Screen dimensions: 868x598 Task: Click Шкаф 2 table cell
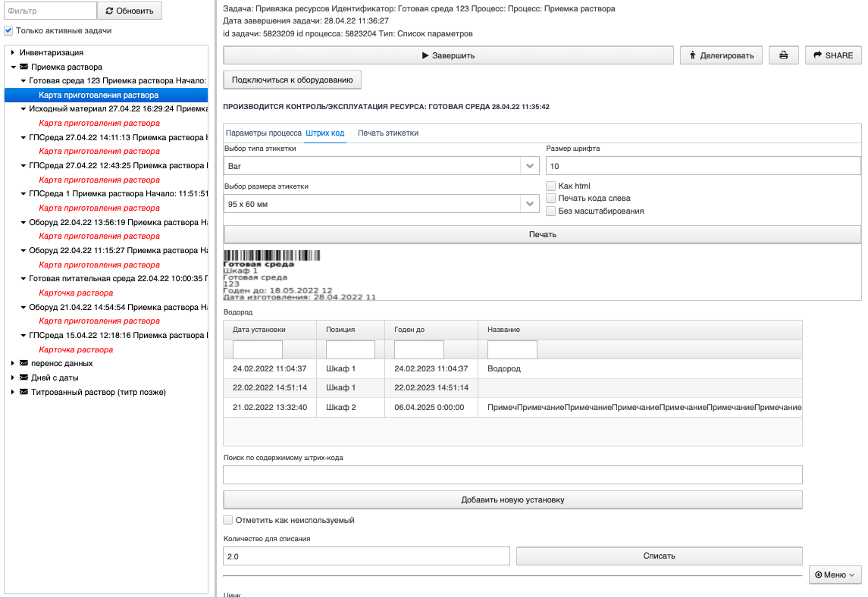pos(350,407)
